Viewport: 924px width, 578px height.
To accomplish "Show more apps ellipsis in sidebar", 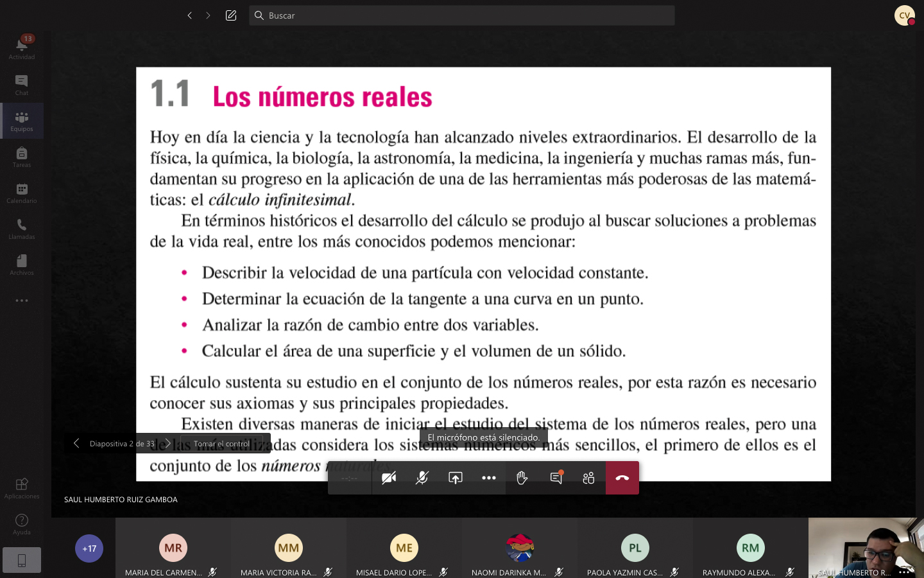I will [22, 301].
